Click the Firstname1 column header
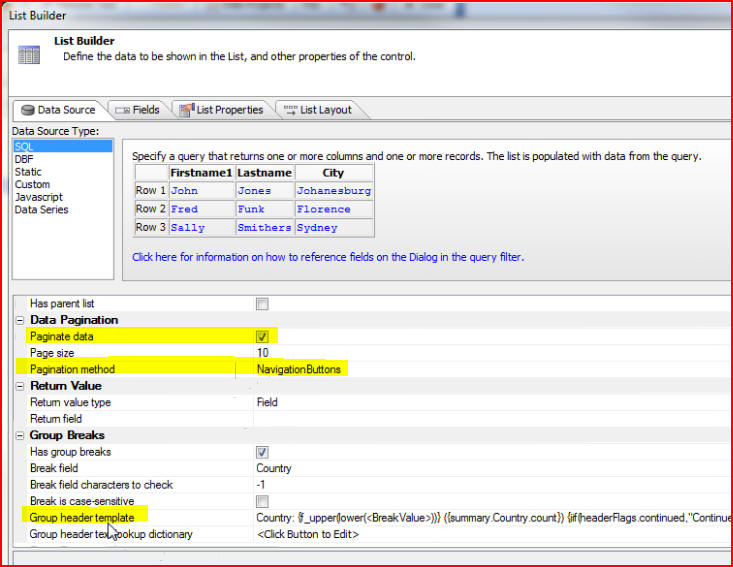The image size is (733, 567). click(x=201, y=173)
